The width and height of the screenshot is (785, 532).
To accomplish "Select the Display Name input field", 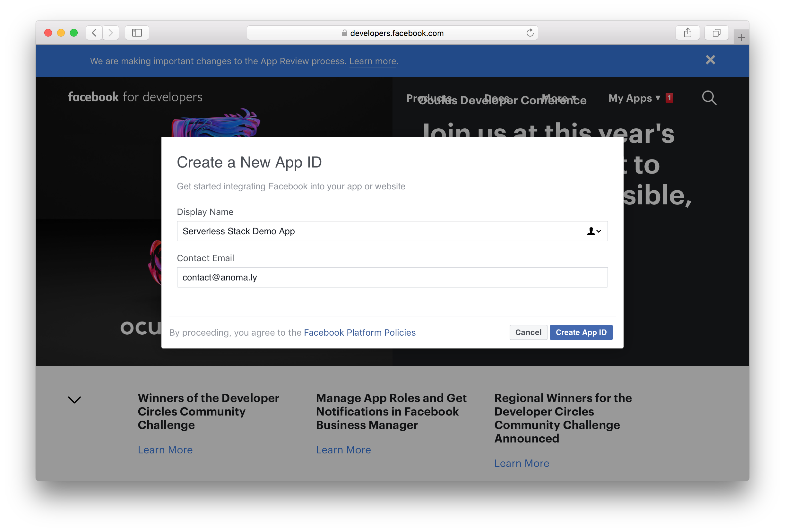I will [x=392, y=231].
